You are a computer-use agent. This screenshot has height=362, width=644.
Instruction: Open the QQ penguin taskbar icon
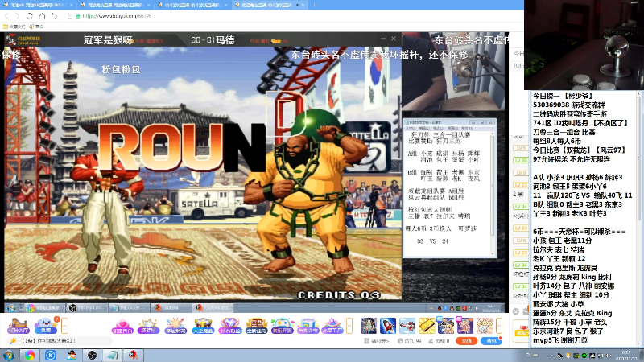click(x=72, y=355)
